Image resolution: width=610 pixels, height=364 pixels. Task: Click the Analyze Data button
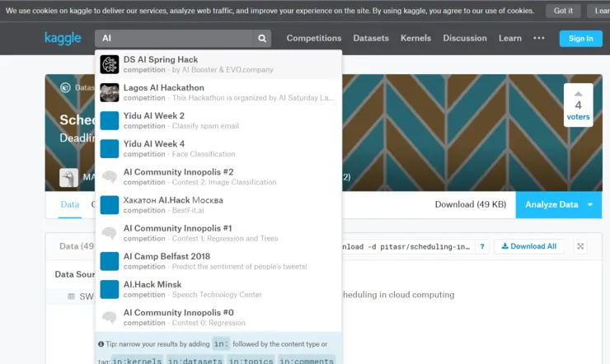point(551,204)
